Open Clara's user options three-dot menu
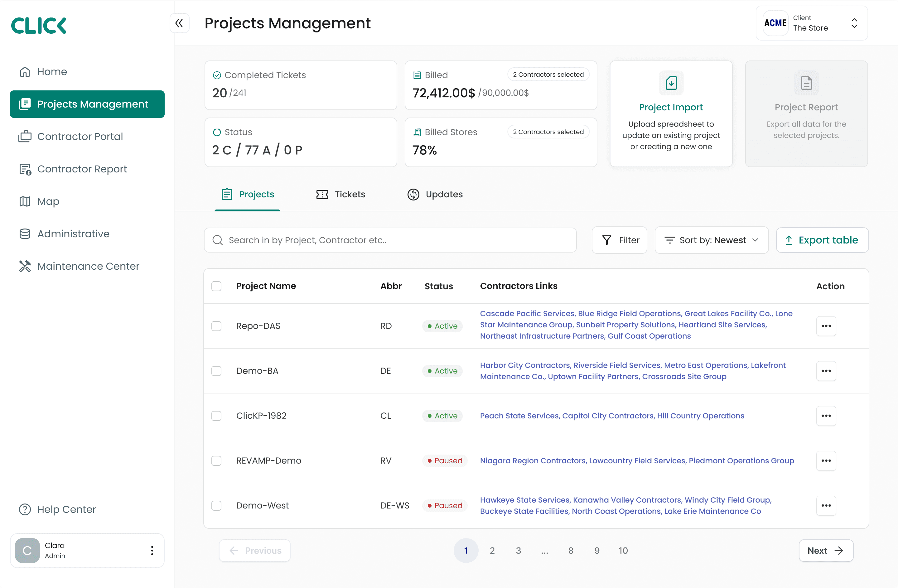 [x=152, y=550]
